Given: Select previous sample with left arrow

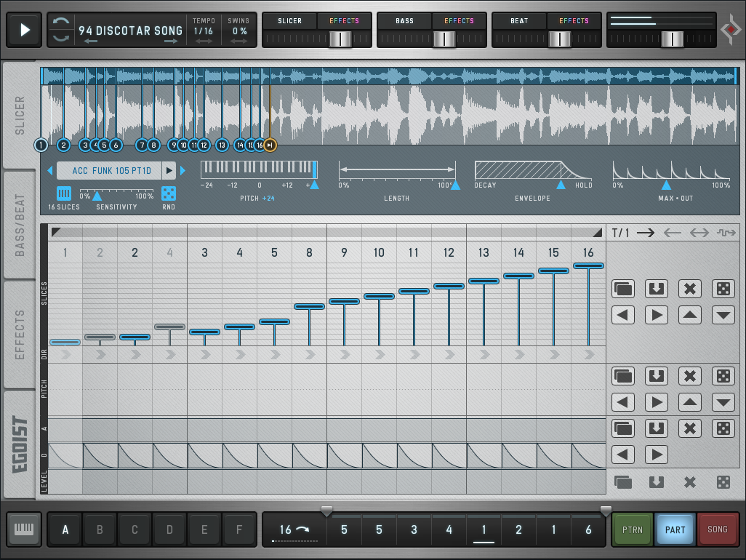Looking at the screenshot, I should [x=50, y=171].
